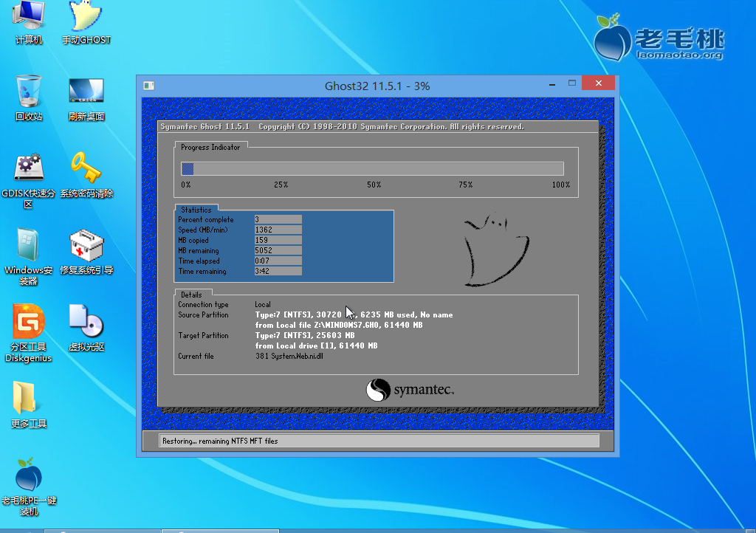Click the 老毛桃 laomaotao.org logo

pyautogui.click(x=659, y=39)
